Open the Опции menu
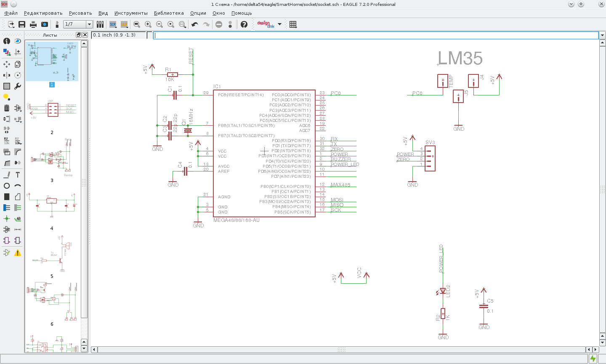The height and width of the screenshot is (364, 606). (x=198, y=13)
